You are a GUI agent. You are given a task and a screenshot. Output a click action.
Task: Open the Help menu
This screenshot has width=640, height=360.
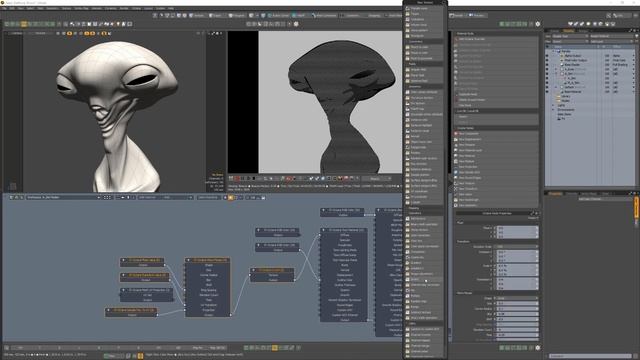[171, 8]
